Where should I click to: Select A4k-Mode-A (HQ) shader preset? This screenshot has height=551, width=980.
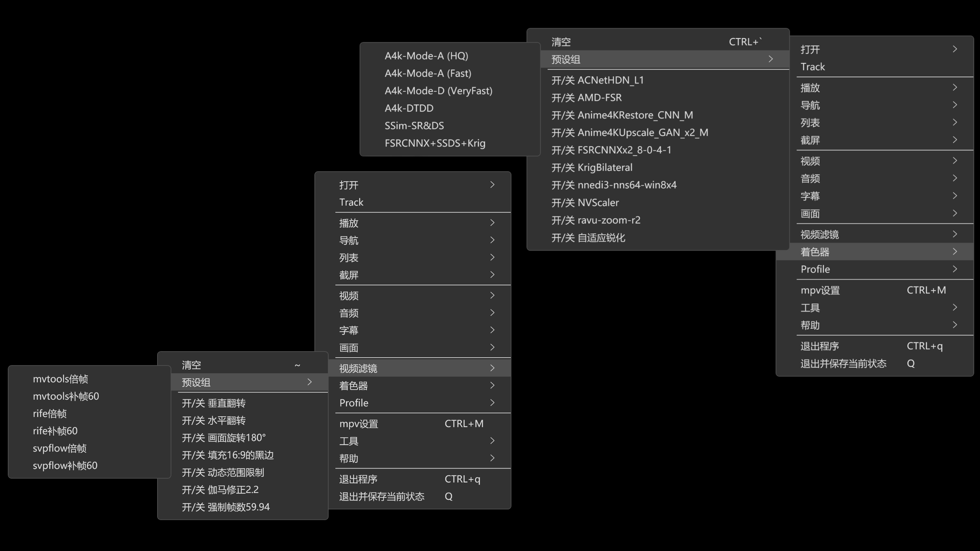426,56
